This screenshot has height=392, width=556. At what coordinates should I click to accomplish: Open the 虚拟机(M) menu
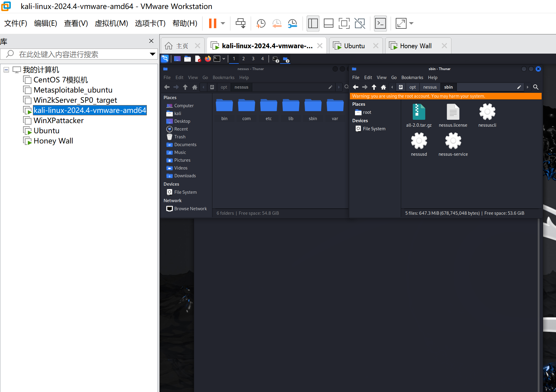click(111, 23)
